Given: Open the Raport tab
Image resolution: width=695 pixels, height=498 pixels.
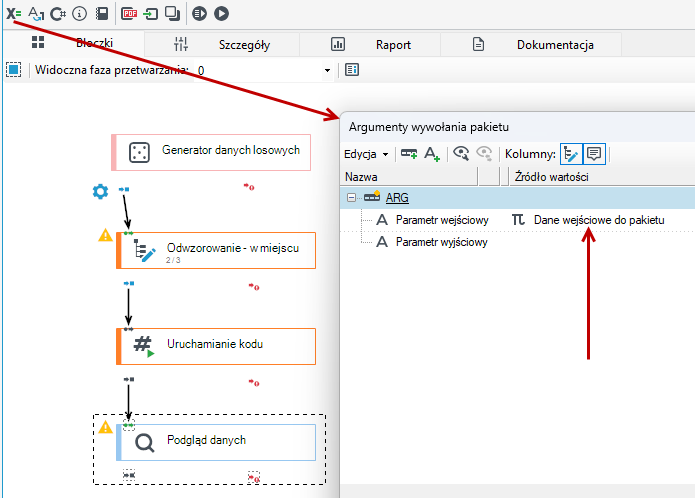Looking at the screenshot, I should click(370, 45).
